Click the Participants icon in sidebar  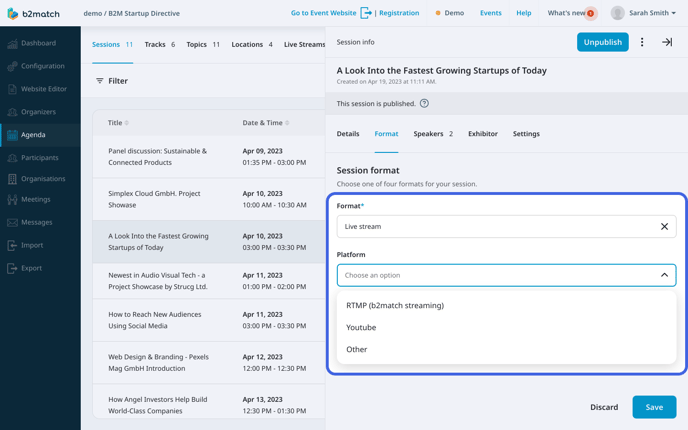[12, 158]
